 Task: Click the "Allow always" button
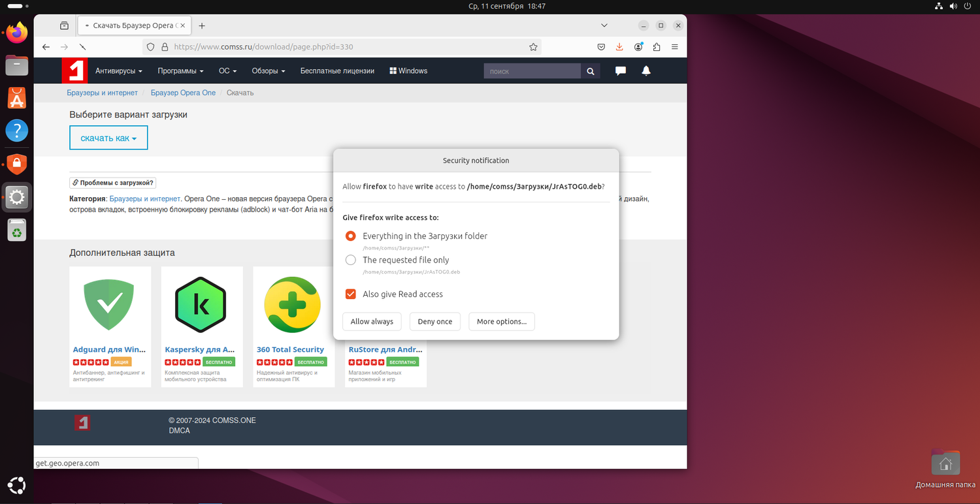(x=372, y=322)
